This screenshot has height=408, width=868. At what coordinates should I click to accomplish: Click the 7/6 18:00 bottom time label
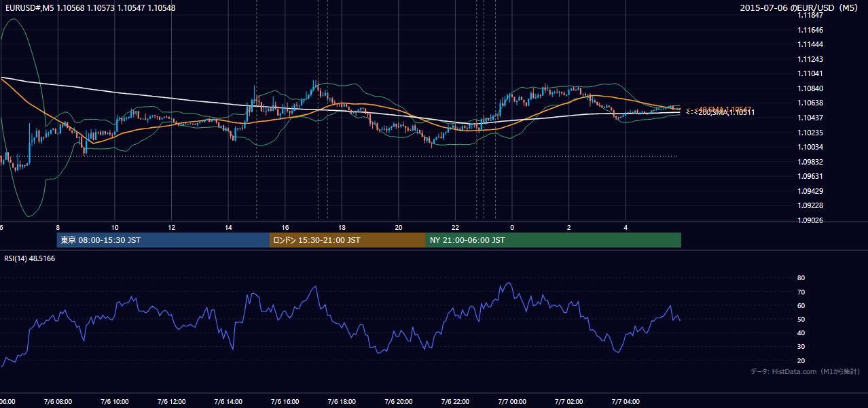point(342,402)
